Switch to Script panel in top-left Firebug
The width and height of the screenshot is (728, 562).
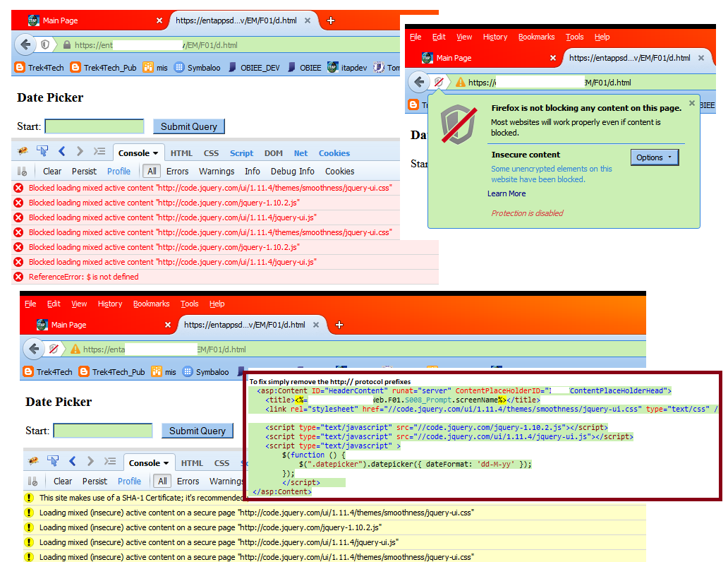pos(241,153)
